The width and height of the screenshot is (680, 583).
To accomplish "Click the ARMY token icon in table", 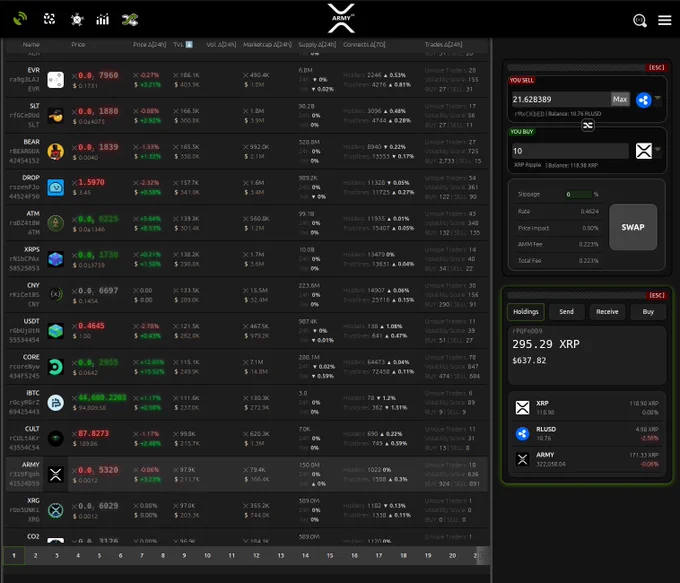I will (x=56, y=475).
